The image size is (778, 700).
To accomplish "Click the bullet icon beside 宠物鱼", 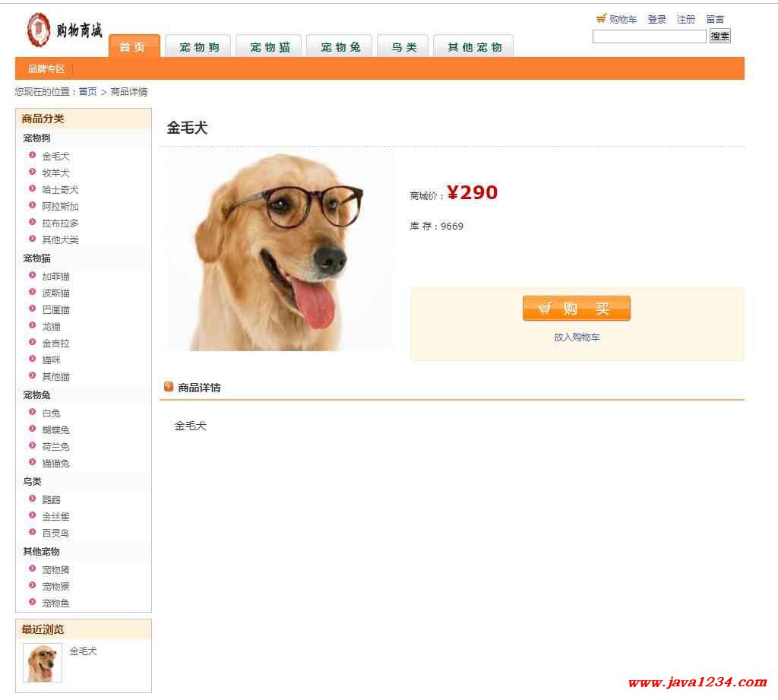I will click(32, 602).
